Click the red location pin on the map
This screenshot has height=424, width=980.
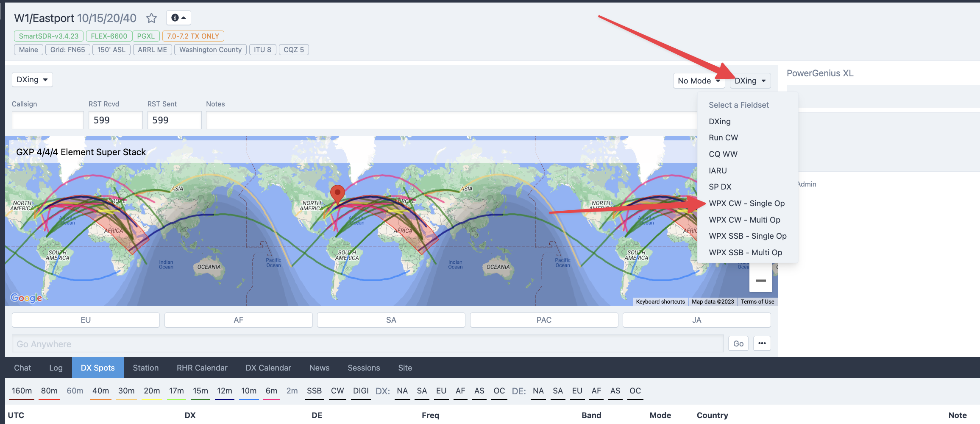337,195
